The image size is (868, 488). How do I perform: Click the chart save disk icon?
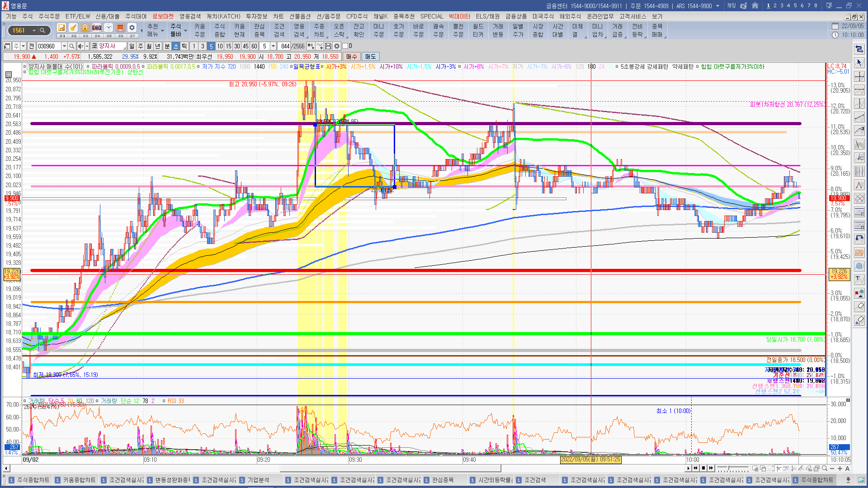pos(328,46)
